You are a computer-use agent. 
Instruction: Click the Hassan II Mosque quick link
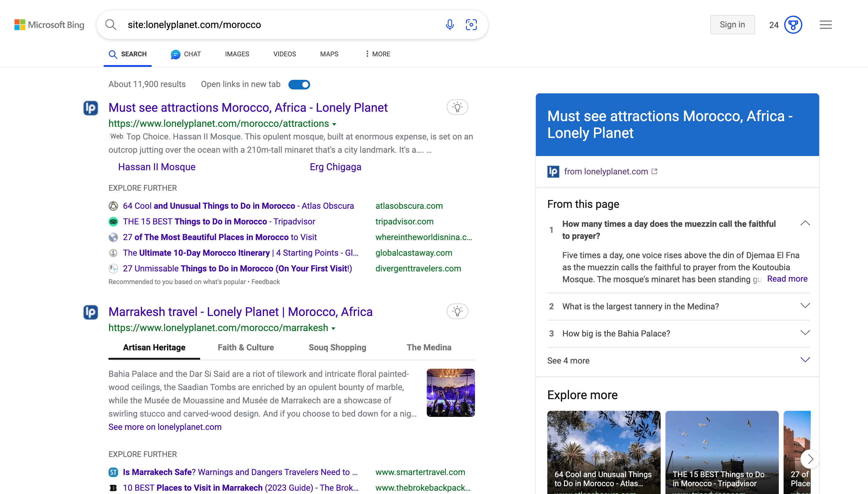coord(156,167)
